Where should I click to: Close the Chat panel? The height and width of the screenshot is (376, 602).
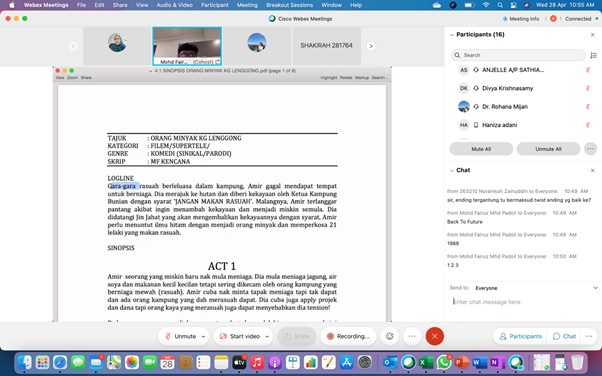(592, 171)
